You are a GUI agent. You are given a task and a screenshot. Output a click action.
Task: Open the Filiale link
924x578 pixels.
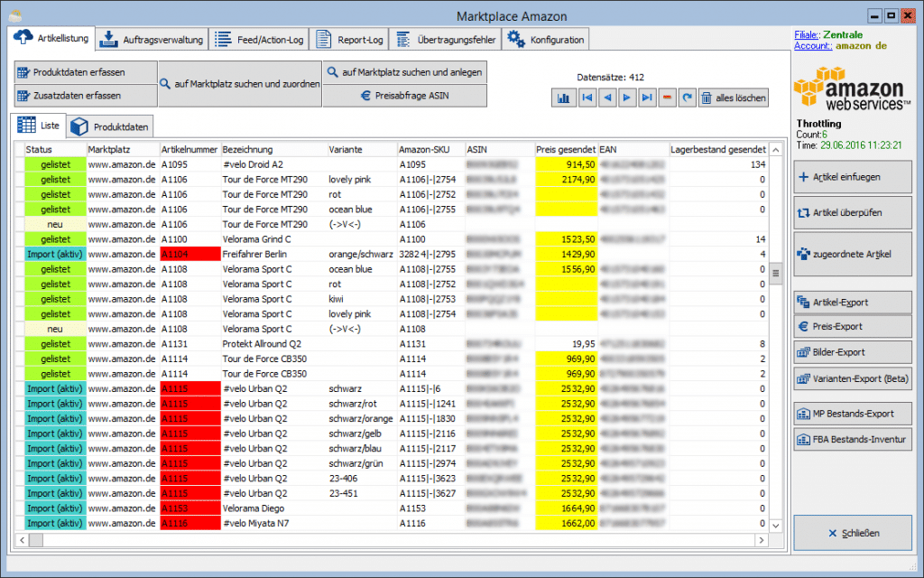point(807,35)
